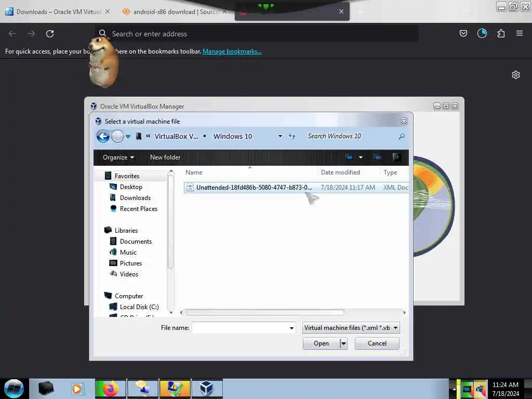Expand the address bar history dropdown
The image size is (532, 399).
pyautogui.click(x=280, y=136)
